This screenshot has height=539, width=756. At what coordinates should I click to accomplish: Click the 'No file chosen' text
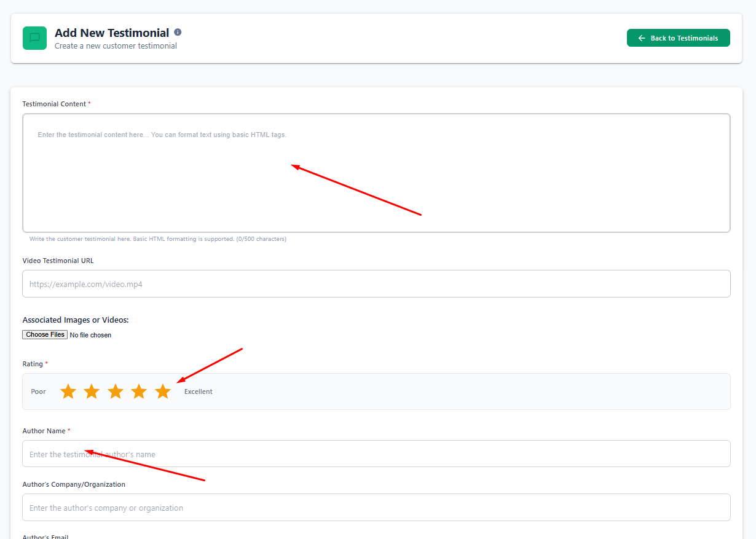[x=90, y=335]
